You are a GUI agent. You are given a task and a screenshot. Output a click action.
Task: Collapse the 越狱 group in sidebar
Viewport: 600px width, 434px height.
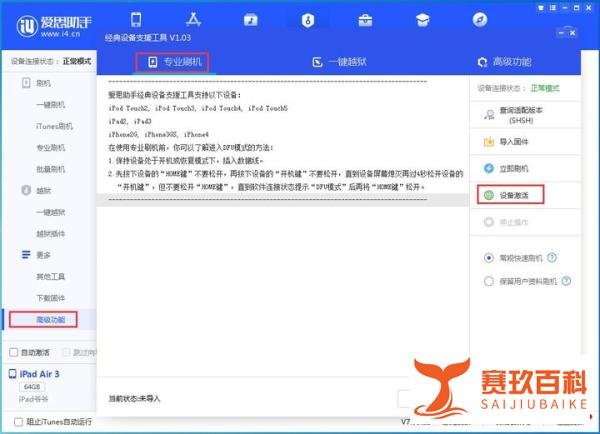coord(26,190)
